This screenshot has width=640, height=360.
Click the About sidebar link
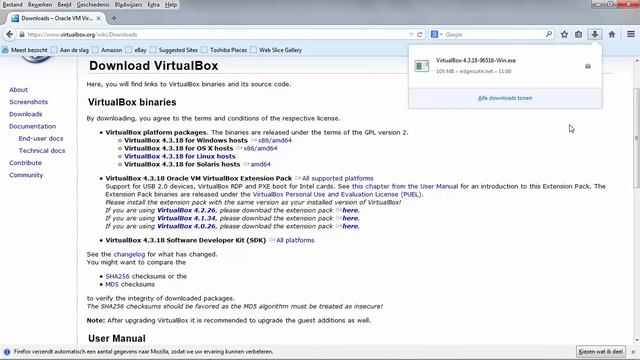pos(18,90)
